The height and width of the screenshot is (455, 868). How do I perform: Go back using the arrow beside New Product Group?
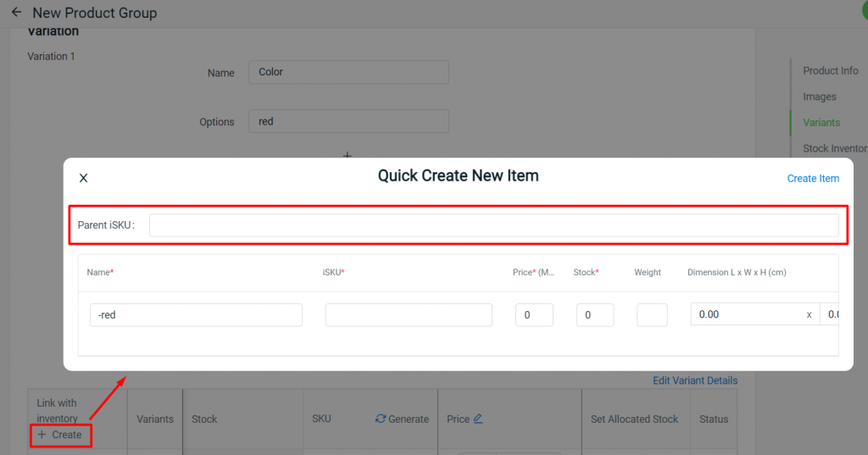click(x=16, y=12)
